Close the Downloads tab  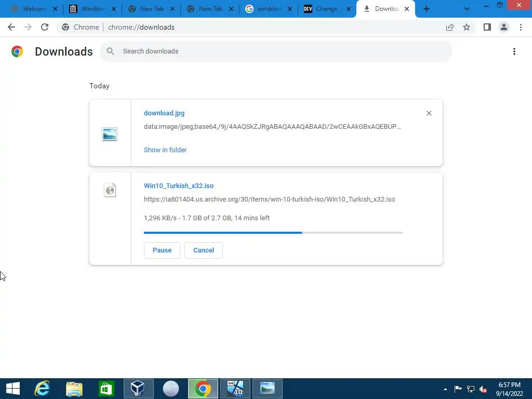407,9
